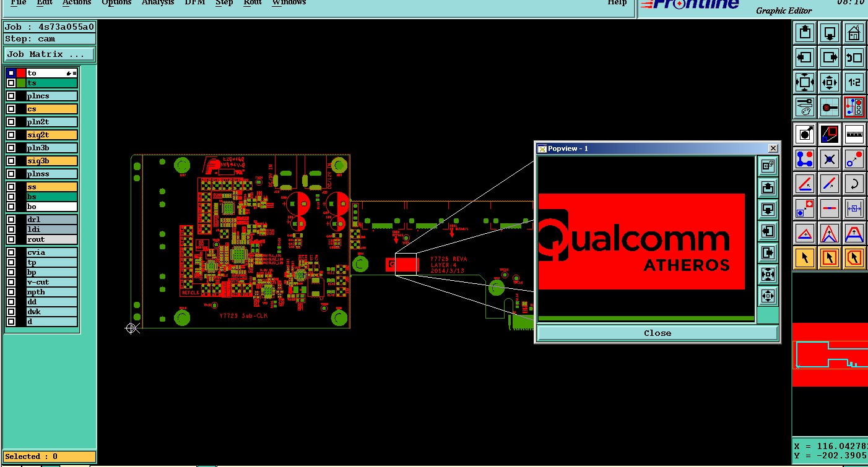Click the 'Selected : 0' status field
The image size is (868, 467).
pos(50,456)
